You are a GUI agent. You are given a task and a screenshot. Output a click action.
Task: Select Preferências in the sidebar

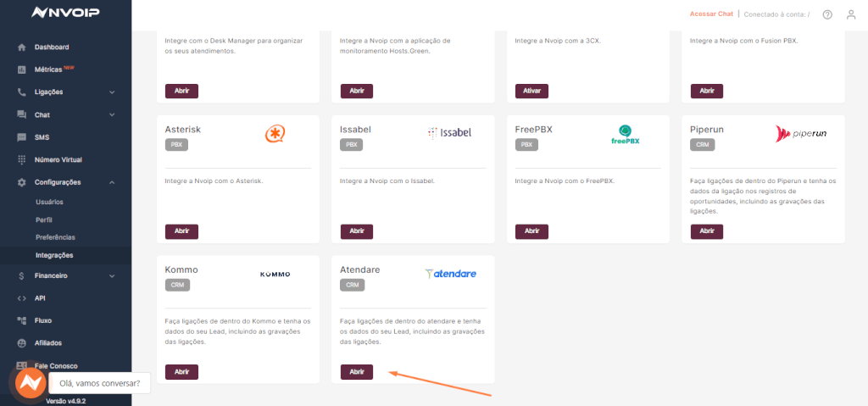pyautogui.click(x=55, y=237)
